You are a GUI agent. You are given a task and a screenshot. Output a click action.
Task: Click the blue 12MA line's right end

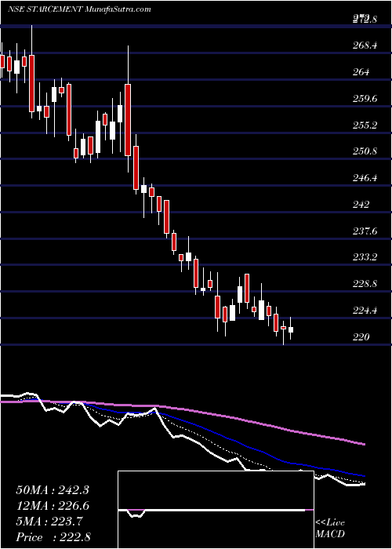point(365,476)
